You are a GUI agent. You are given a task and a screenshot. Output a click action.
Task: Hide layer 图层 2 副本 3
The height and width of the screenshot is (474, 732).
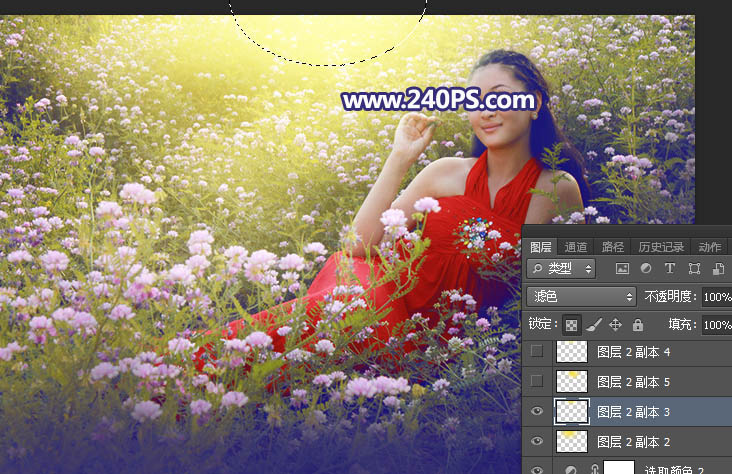[x=538, y=411]
